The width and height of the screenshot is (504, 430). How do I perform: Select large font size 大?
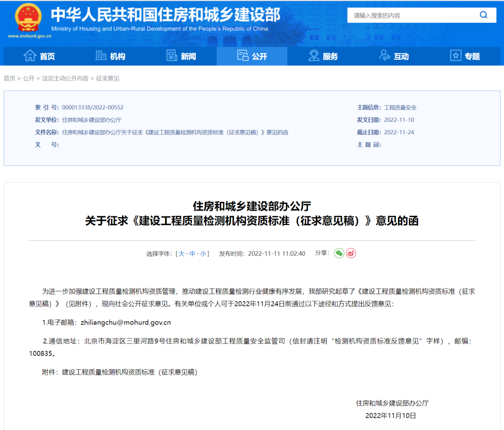click(x=181, y=254)
